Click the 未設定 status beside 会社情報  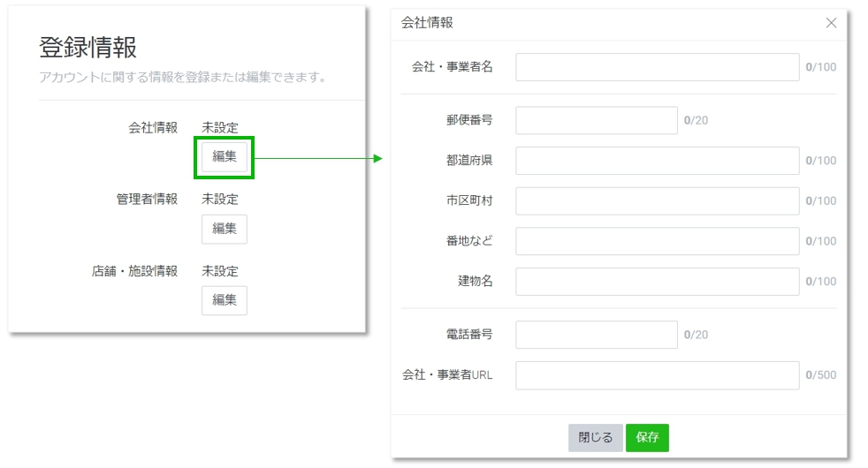point(220,128)
